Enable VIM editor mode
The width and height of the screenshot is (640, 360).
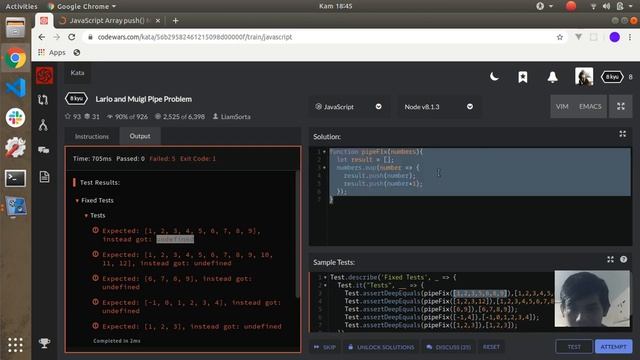click(562, 107)
